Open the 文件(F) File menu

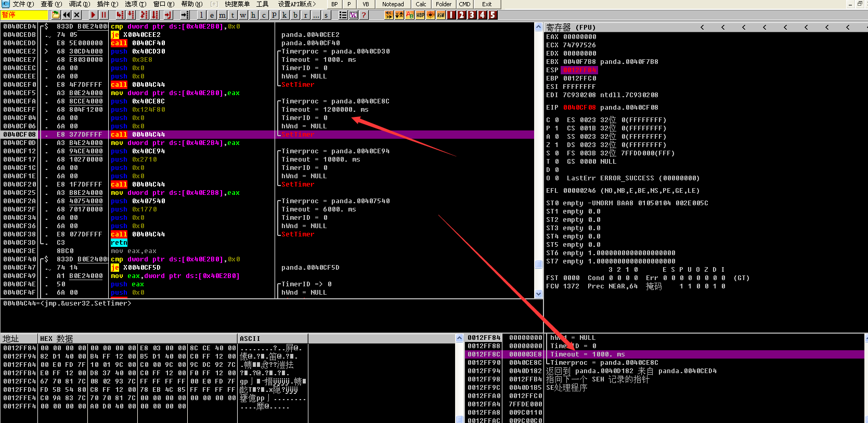(x=23, y=4)
